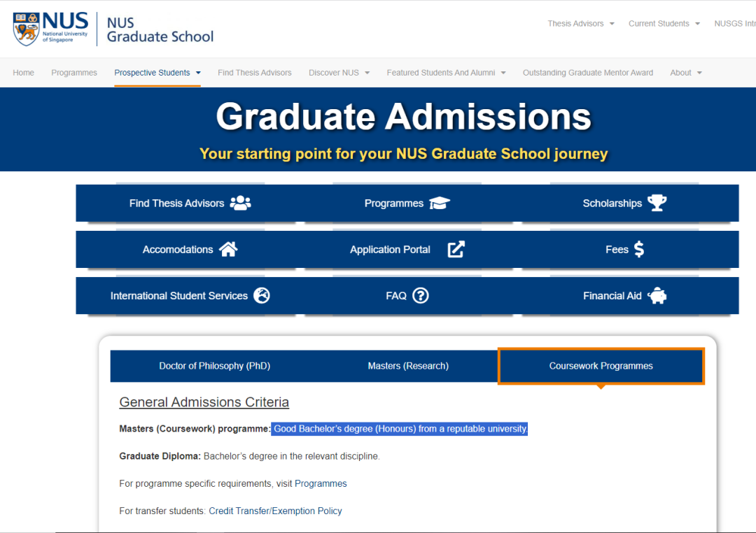Screen dimensions: 756x533
Task: Click 'Your starting point' banner subtitle
Action: (x=404, y=154)
